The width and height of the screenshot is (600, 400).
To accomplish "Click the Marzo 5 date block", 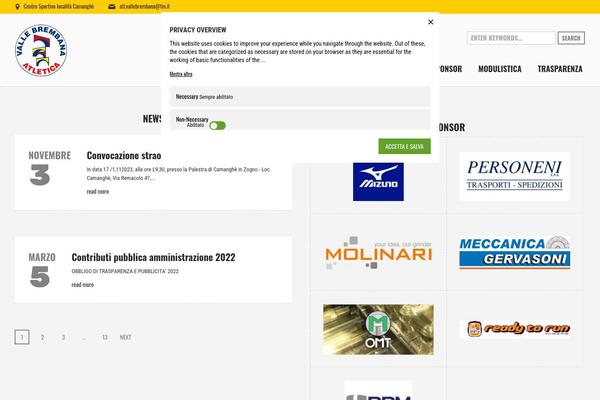I will (42, 269).
